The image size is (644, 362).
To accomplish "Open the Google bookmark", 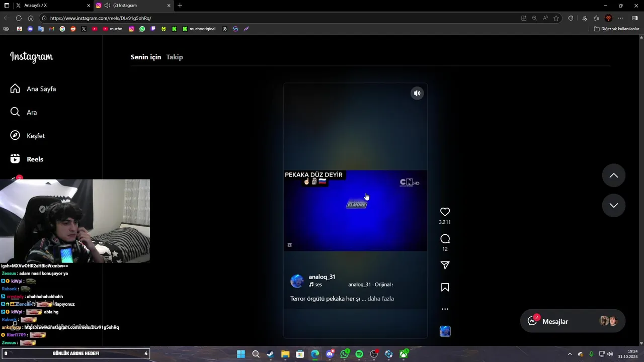I will point(62,29).
